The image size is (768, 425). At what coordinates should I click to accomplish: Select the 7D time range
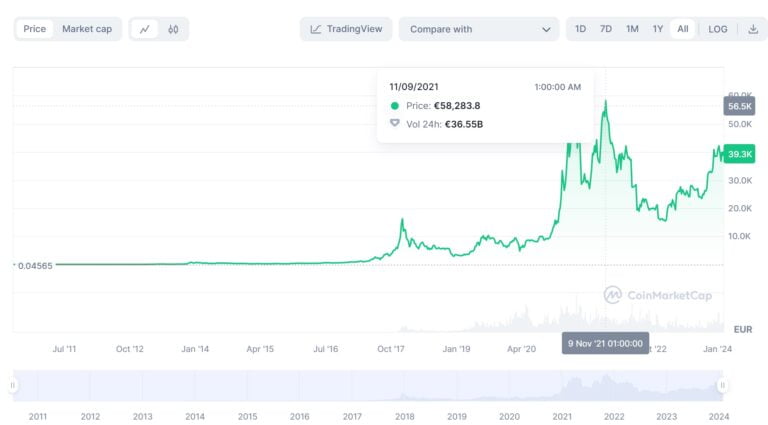pos(606,29)
